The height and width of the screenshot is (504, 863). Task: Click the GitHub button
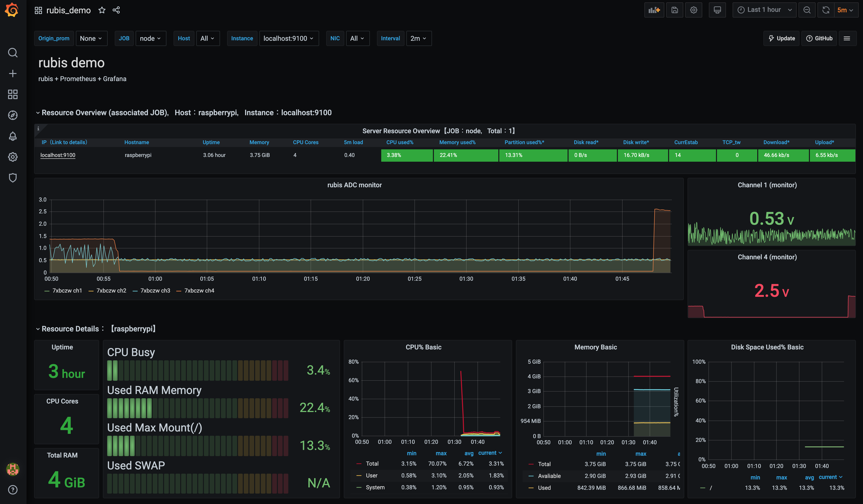point(819,38)
